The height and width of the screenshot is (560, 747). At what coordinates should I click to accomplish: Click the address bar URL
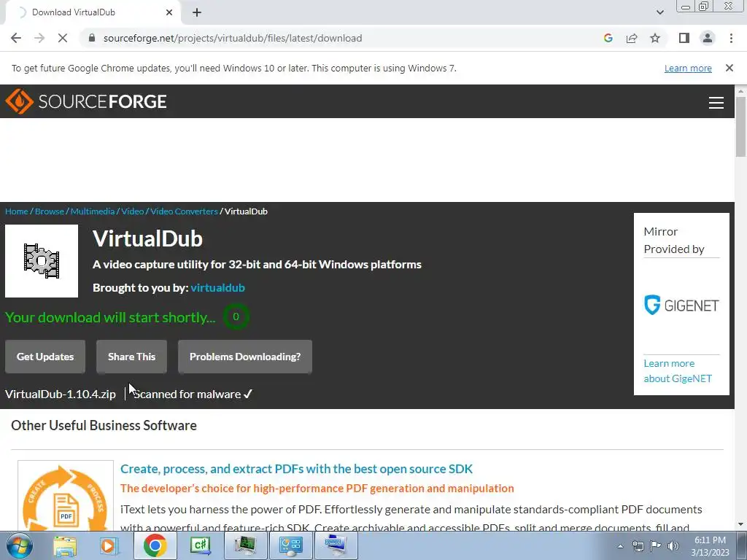coord(233,38)
